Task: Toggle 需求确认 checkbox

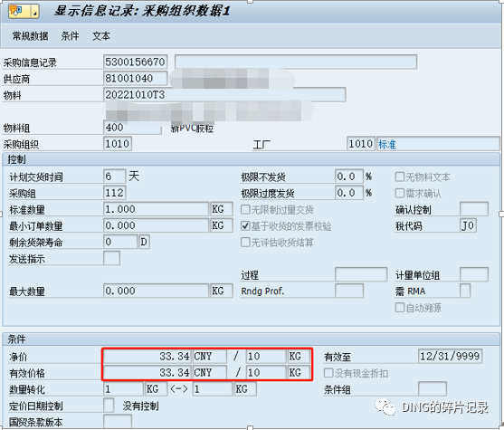Action: (x=400, y=193)
